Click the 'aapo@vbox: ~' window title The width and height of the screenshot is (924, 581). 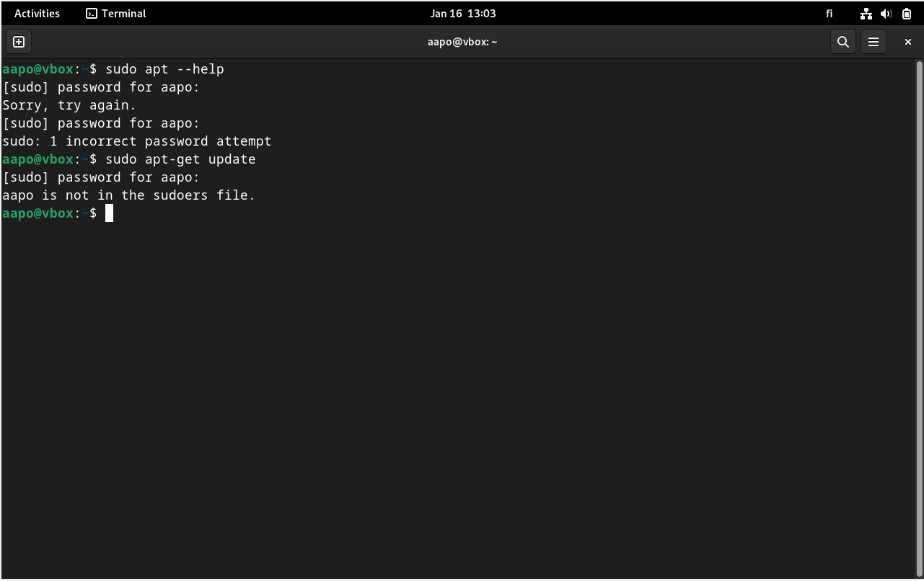pyautogui.click(x=462, y=42)
